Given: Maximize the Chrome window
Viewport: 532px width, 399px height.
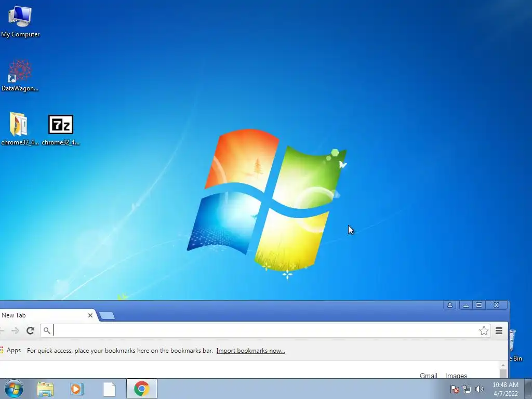Looking at the screenshot, I should pyautogui.click(x=479, y=305).
